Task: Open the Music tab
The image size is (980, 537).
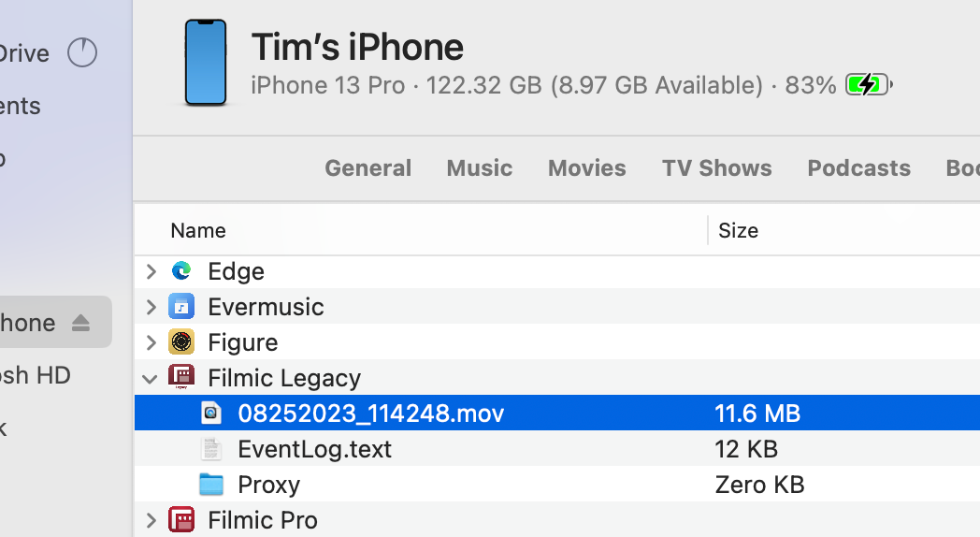Action: (480, 168)
